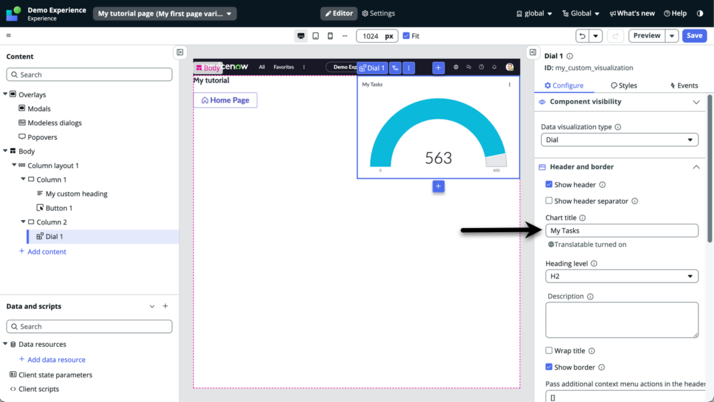
Task: Uncheck Show header checkbox
Action: coord(549,184)
